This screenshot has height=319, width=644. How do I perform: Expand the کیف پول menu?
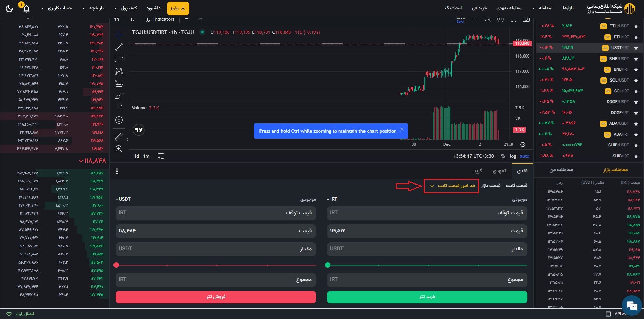pos(126,8)
